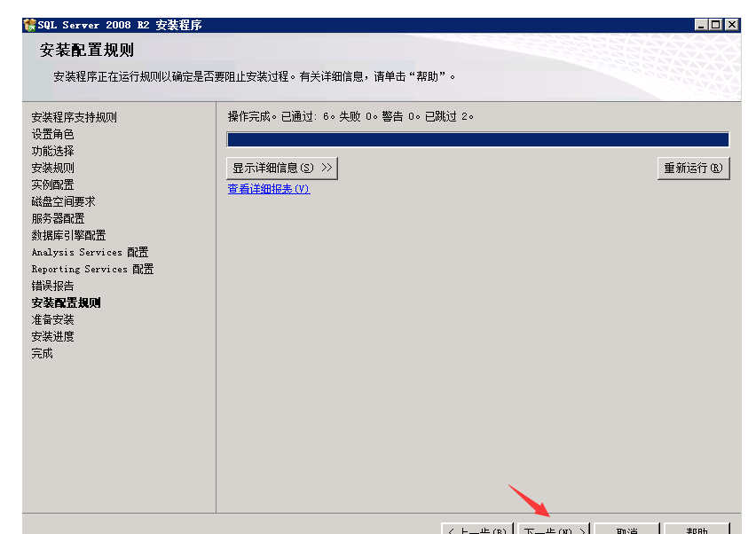This screenshot has height=534, width=756.
Task: Click the SQL Server setup title bar icon
Action: click(x=29, y=25)
